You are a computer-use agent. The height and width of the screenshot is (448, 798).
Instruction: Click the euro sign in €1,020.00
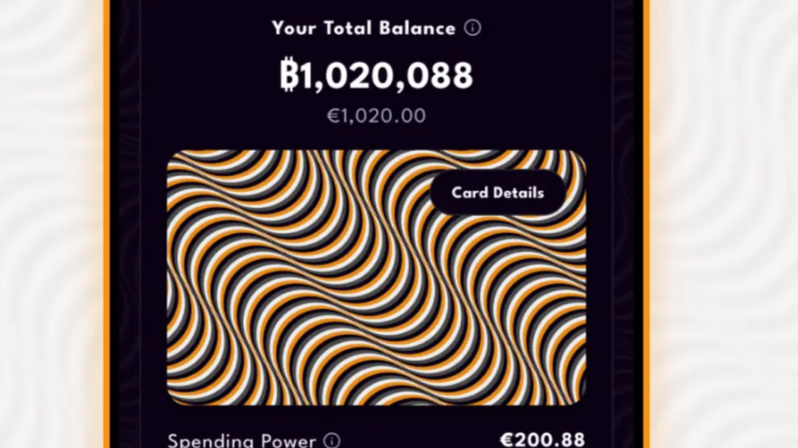(333, 116)
